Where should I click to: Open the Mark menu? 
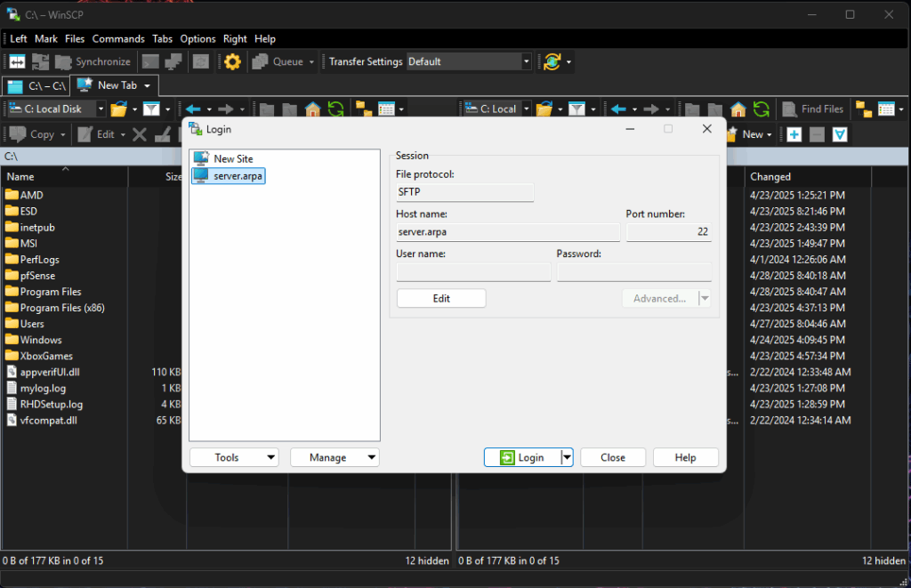point(46,39)
